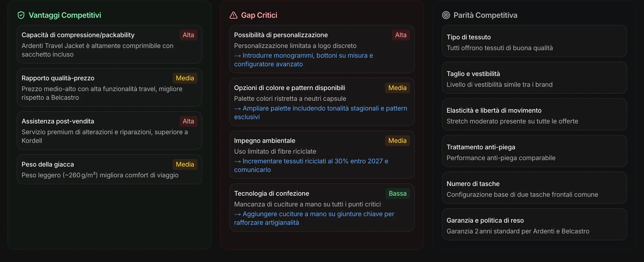
Task: Click the "Capacità di compressione/packability" title
Action: [78, 35]
